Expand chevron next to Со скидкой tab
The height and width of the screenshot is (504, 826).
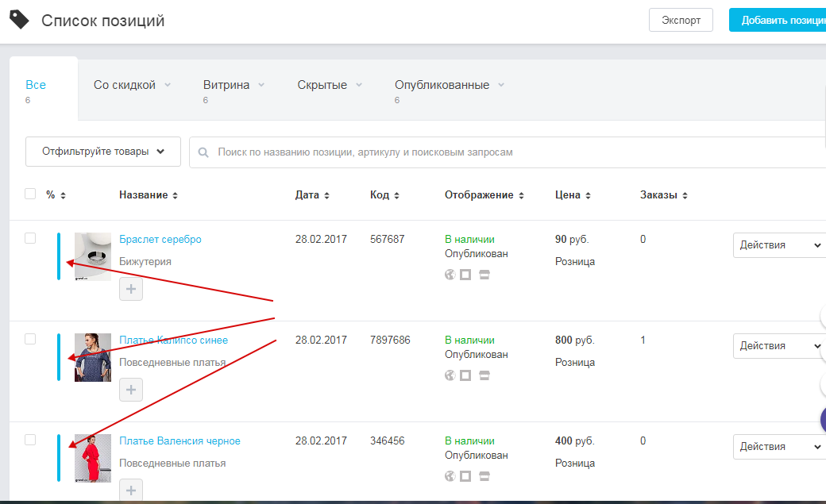(x=168, y=85)
